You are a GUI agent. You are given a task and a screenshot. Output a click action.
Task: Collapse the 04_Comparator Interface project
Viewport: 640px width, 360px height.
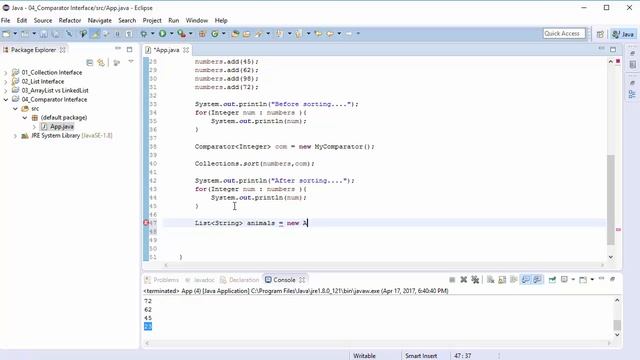[x=6, y=100]
